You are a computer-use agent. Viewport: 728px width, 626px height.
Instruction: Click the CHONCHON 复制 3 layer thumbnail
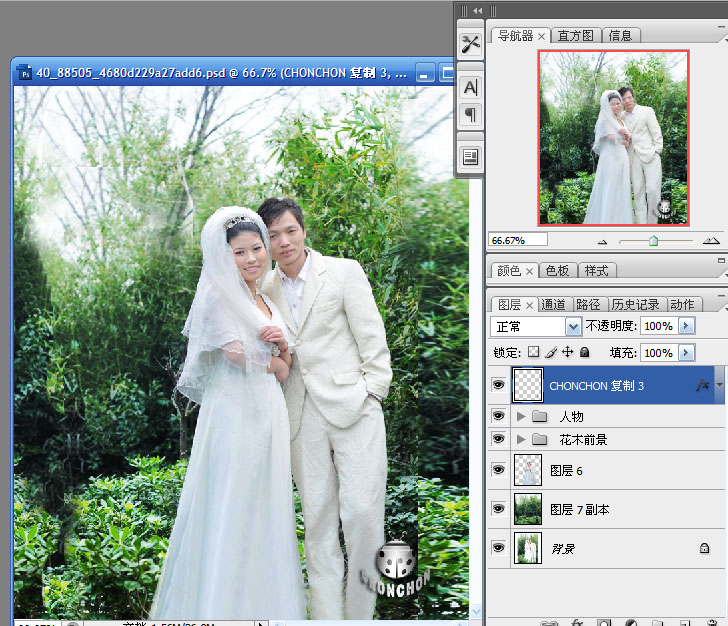pyautogui.click(x=528, y=385)
